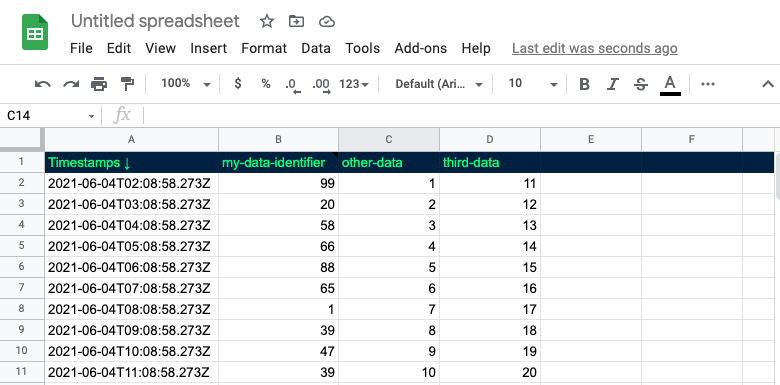Open the Google Sheets home logo
The width and height of the screenshot is (780, 385).
[35, 32]
